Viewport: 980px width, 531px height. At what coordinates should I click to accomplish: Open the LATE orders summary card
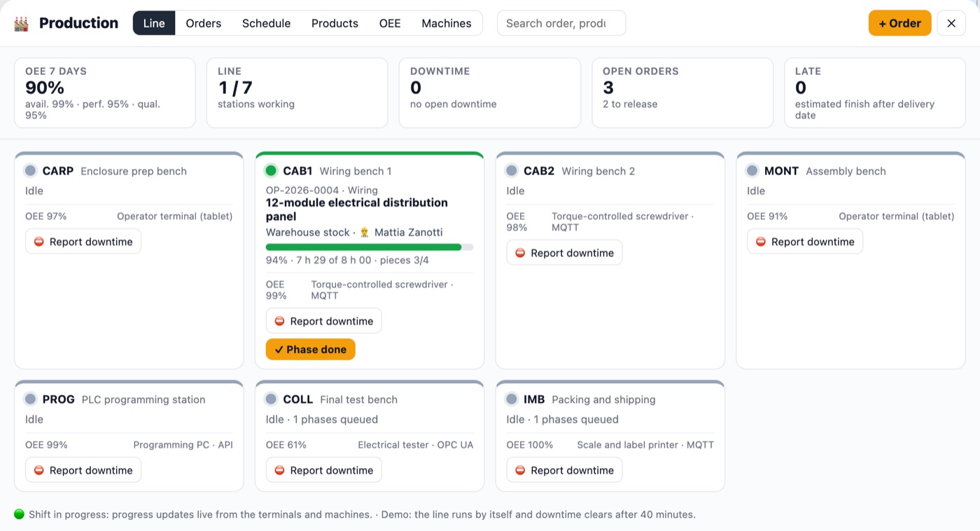pos(875,92)
